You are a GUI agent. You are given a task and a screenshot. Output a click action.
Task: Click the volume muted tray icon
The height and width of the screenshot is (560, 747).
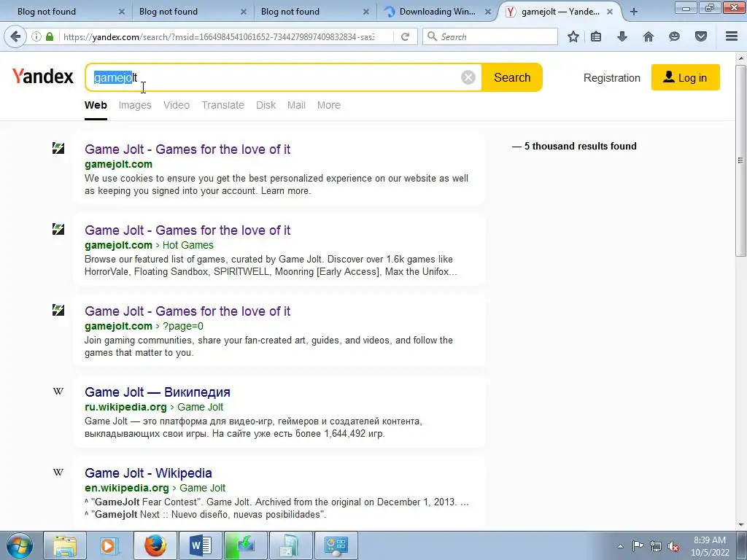point(673,546)
